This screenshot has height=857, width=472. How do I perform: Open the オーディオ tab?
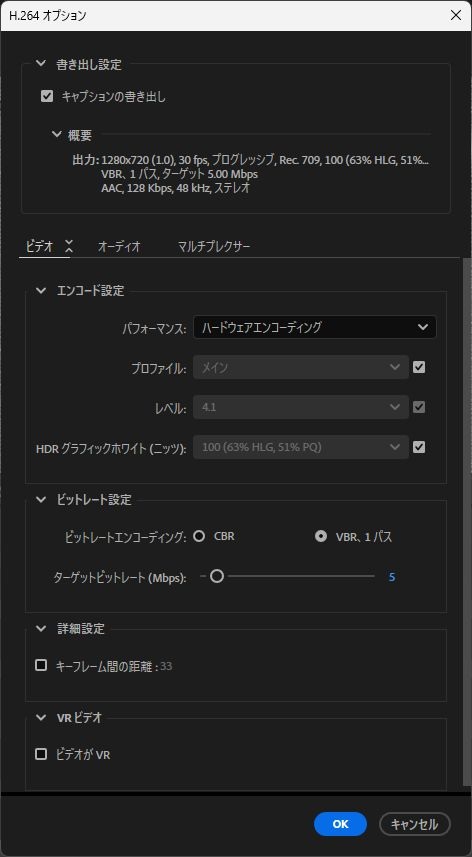coord(119,246)
